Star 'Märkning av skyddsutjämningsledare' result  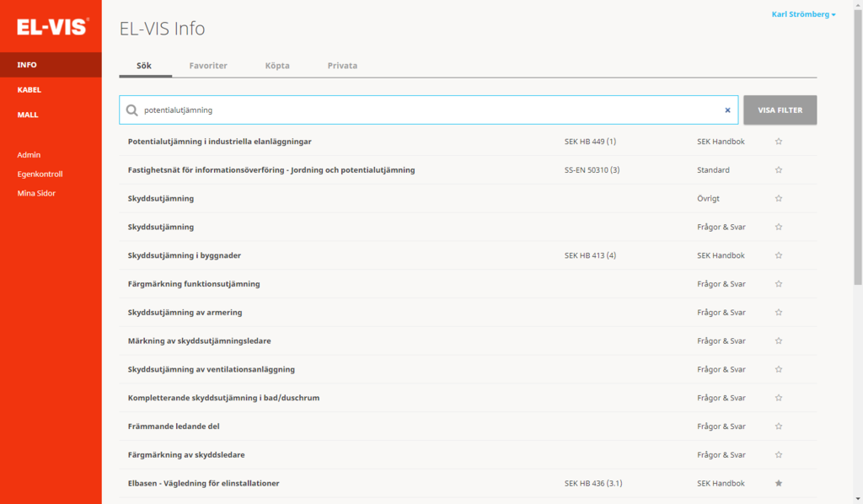[x=778, y=341]
